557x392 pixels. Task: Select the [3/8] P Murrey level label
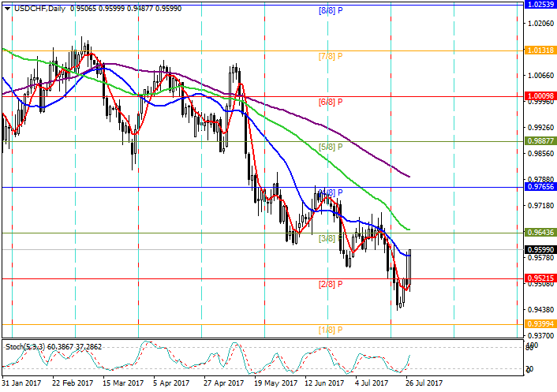coord(331,239)
